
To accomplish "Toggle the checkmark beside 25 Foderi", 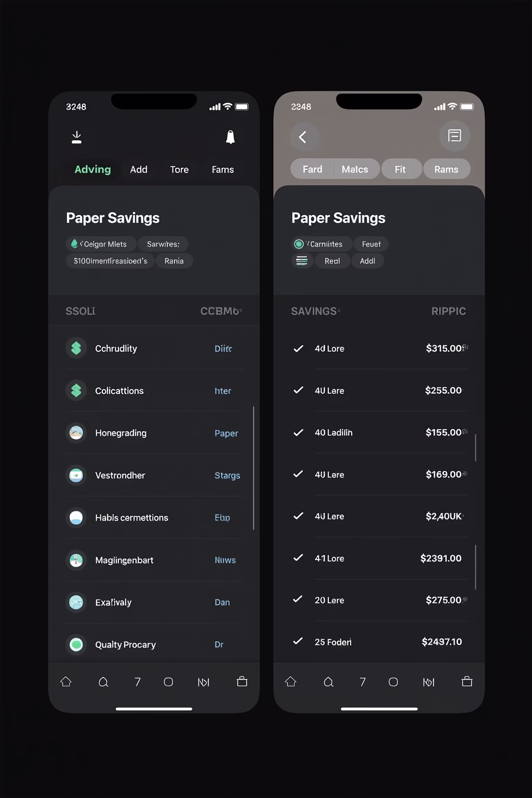I will tap(298, 641).
